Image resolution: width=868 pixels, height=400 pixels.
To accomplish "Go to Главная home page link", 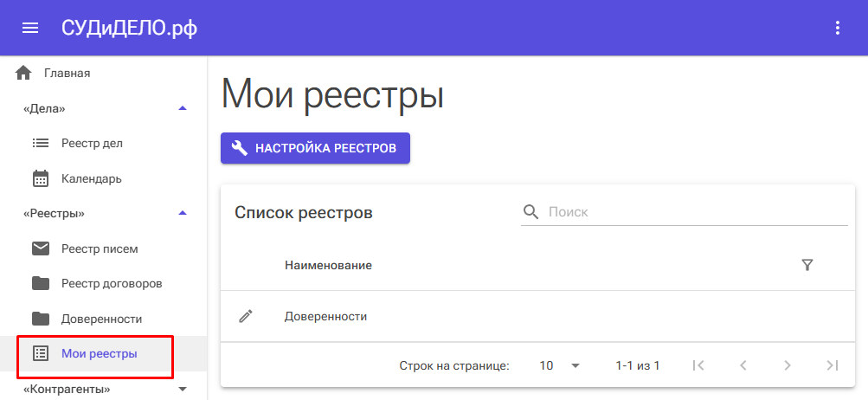I will pyautogui.click(x=67, y=73).
